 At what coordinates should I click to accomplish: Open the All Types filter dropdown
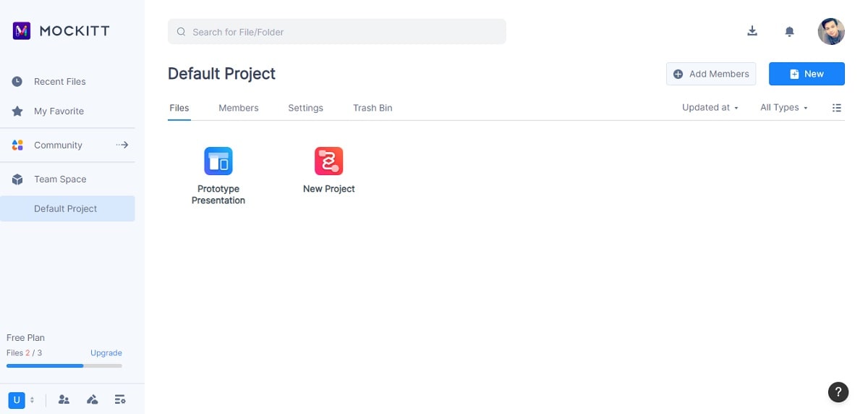784,108
